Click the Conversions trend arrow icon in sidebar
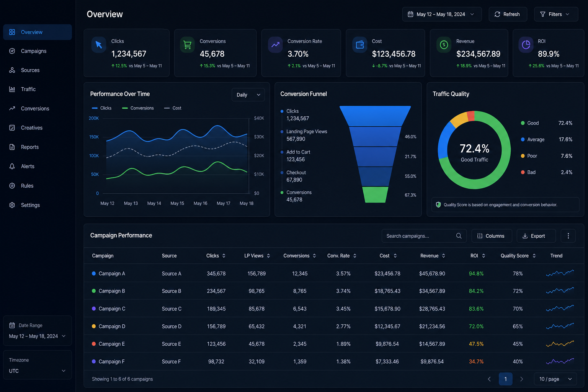This screenshot has width=588, height=392. (12, 108)
